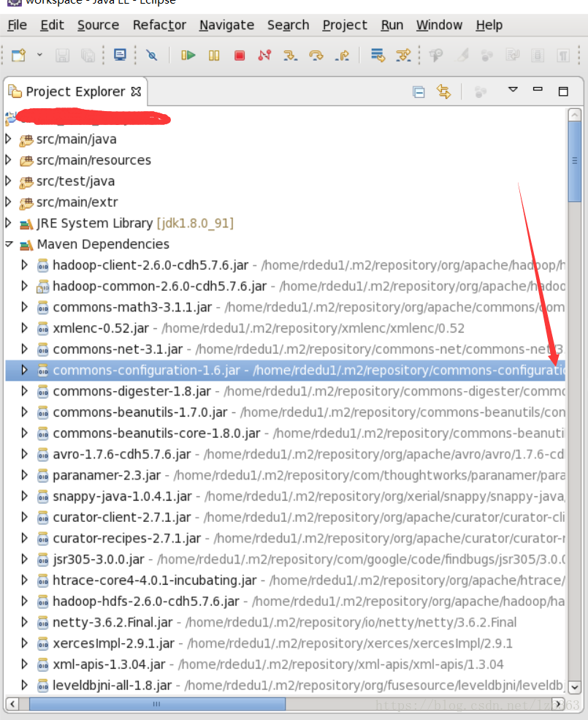
Task: Click the Step Return icon
Action: click(342, 56)
